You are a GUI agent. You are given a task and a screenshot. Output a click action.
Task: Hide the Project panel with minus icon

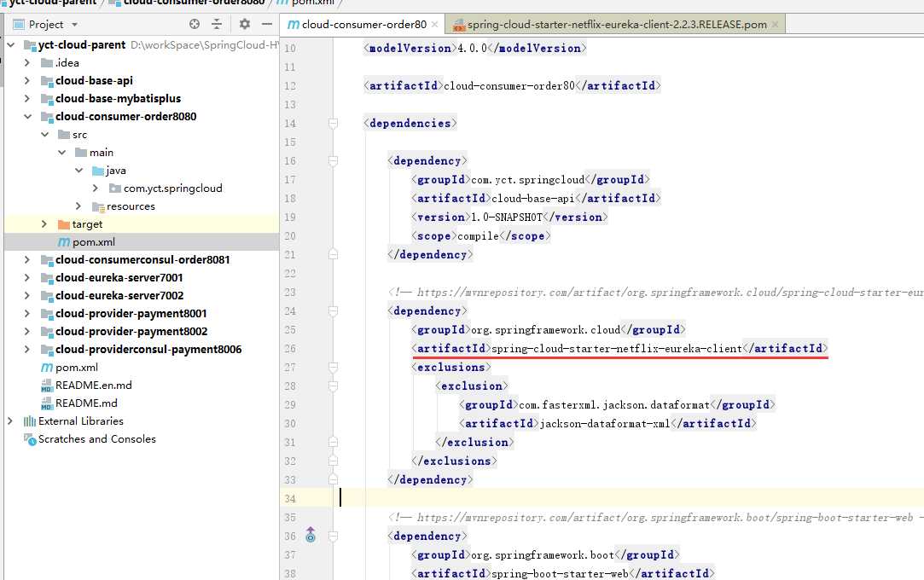[x=267, y=24]
